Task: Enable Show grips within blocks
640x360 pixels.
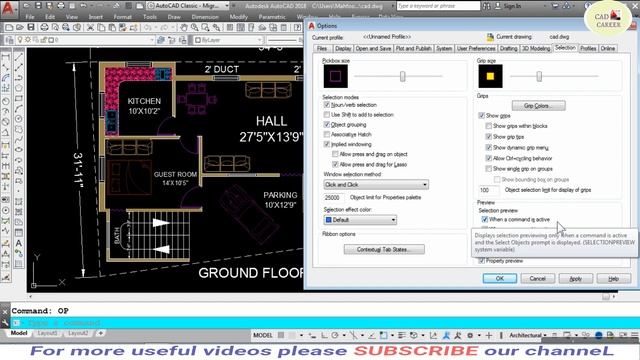Action: point(489,126)
